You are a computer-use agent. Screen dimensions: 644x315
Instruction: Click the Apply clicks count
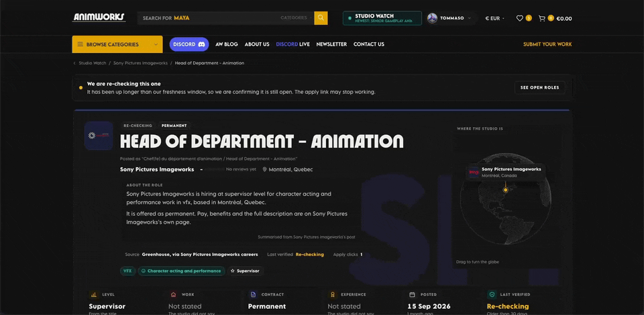[362, 255]
